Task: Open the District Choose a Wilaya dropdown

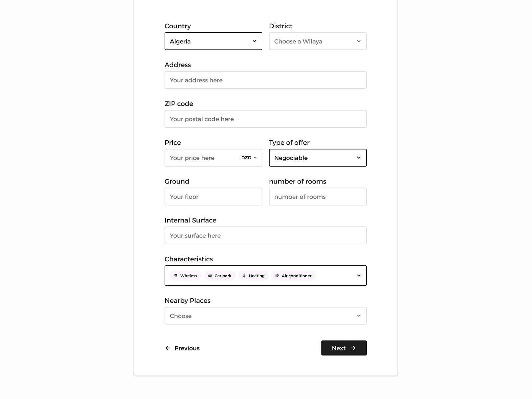Action: coord(318,41)
